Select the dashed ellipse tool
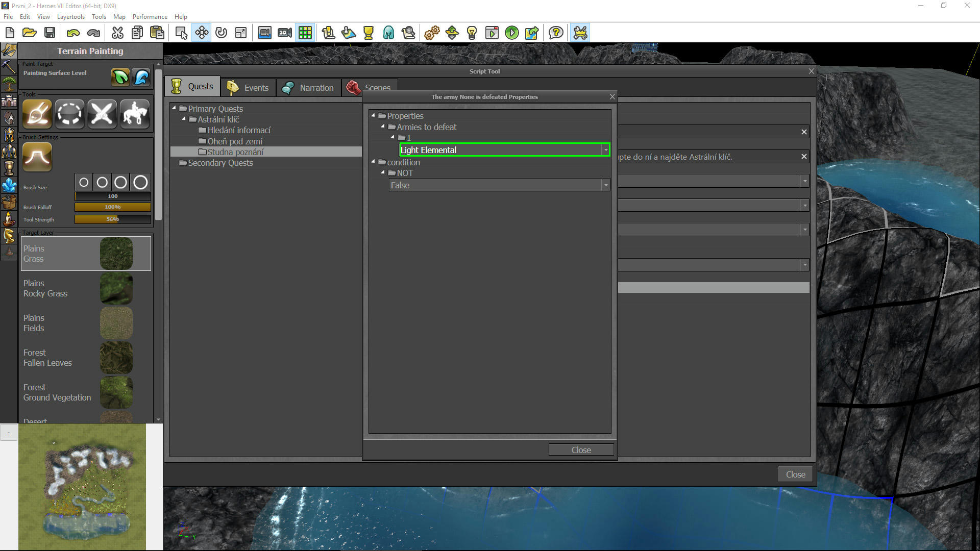 click(x=69, y=113)
